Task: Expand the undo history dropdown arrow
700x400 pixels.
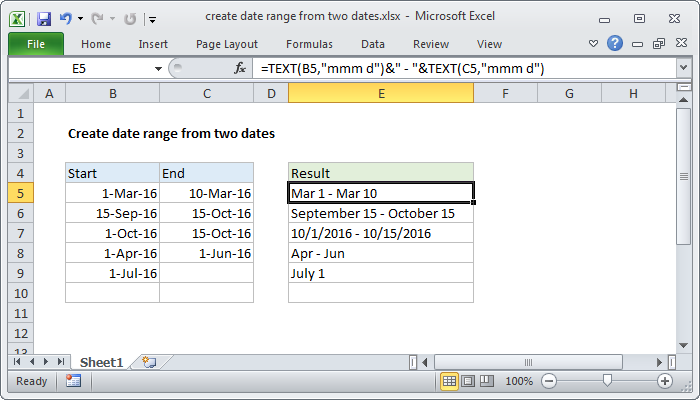Action: 79,18
